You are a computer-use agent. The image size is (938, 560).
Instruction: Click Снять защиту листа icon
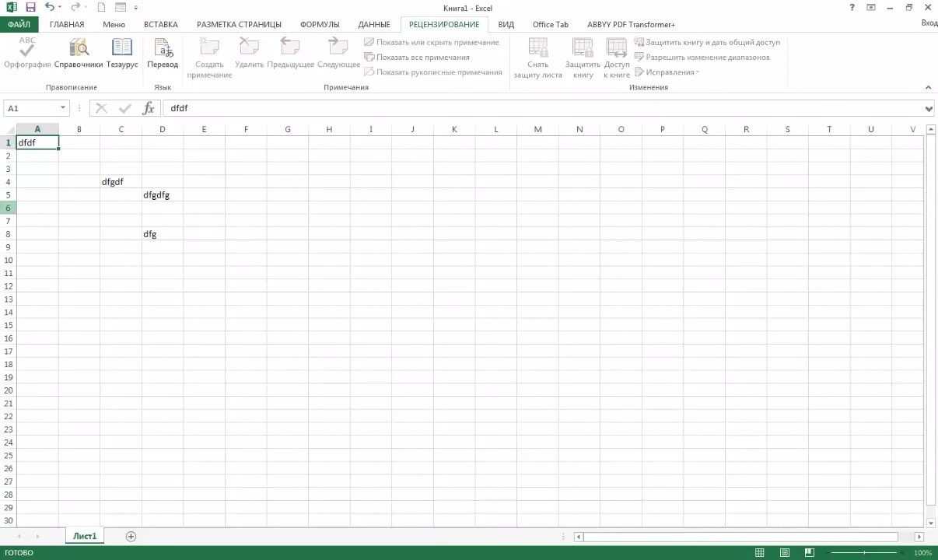[x=537, y=58]
